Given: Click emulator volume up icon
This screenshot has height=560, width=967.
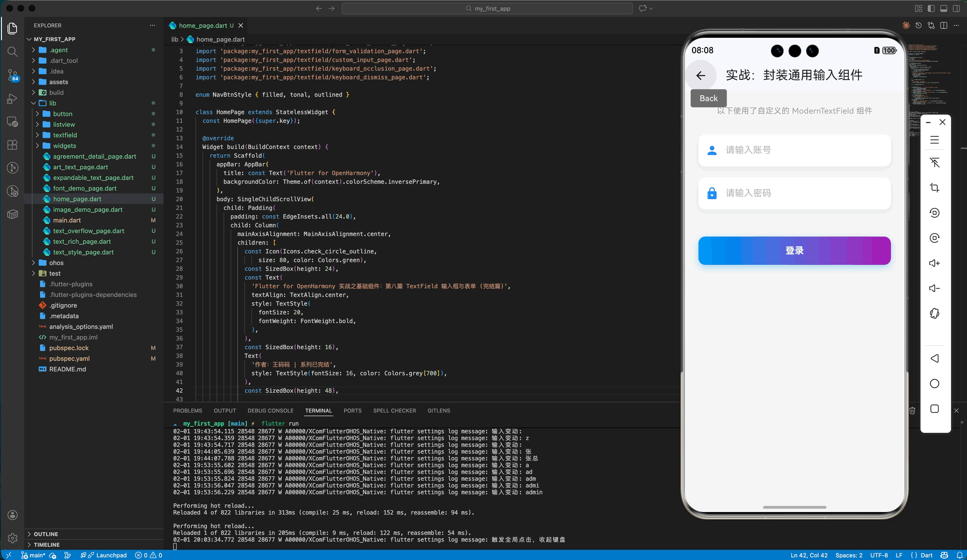Looking at the screenshot, I should coord(934,263).
